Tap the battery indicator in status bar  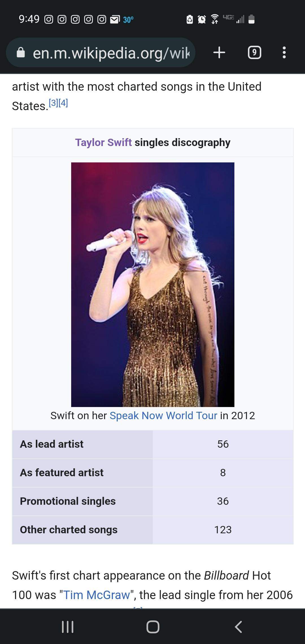pos(251,19)
